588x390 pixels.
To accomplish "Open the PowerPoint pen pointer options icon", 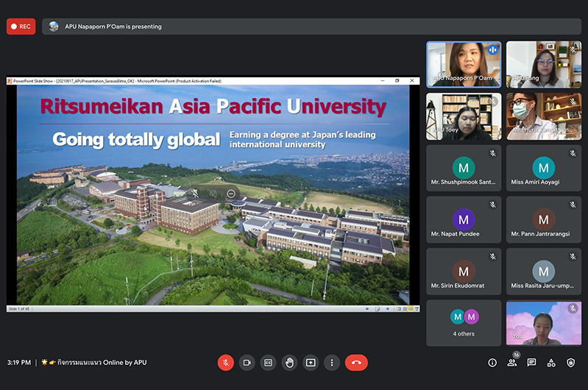I will 378,309.
